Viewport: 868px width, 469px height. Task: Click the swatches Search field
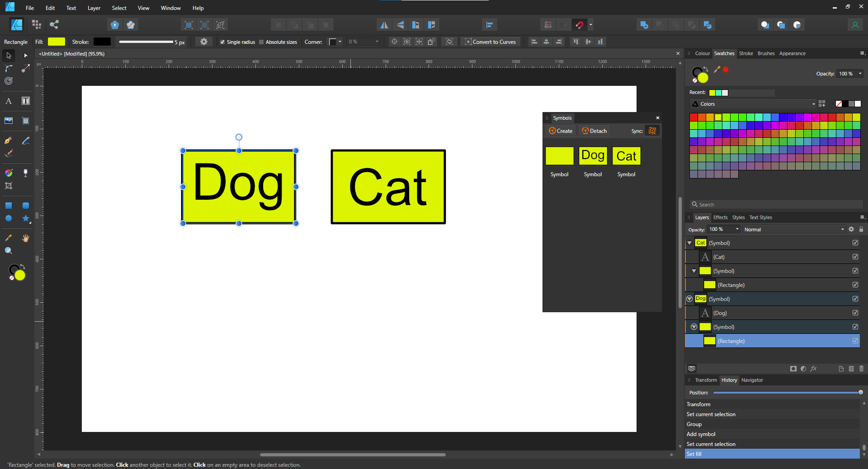point(776,204)
